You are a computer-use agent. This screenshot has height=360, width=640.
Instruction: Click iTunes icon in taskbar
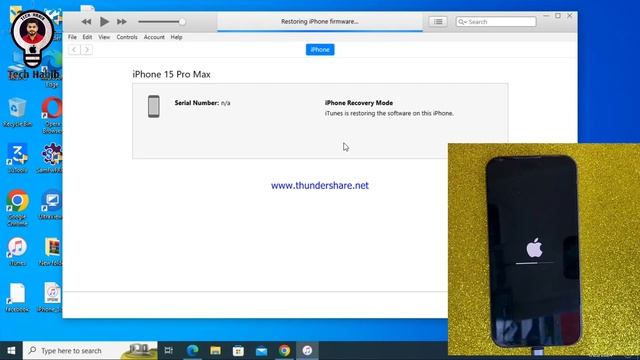(x=307, y=351)
